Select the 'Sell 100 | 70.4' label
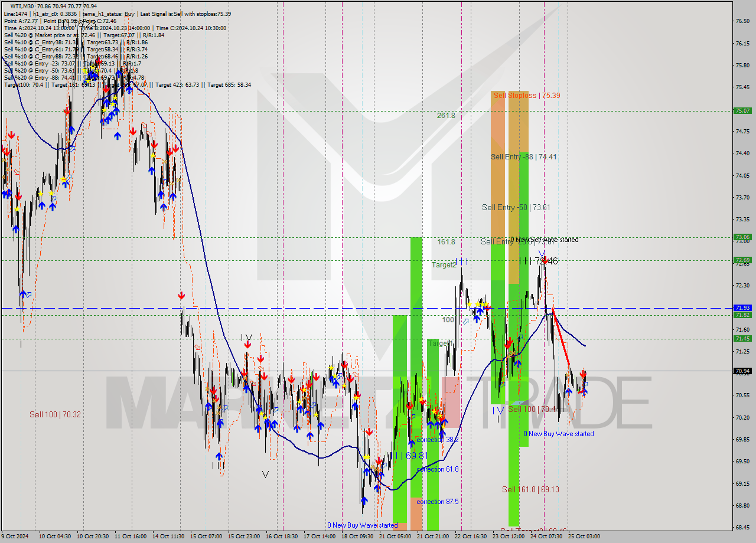This screenshot has width=756, height=543. pyautogui.click(x=532, y=409)
